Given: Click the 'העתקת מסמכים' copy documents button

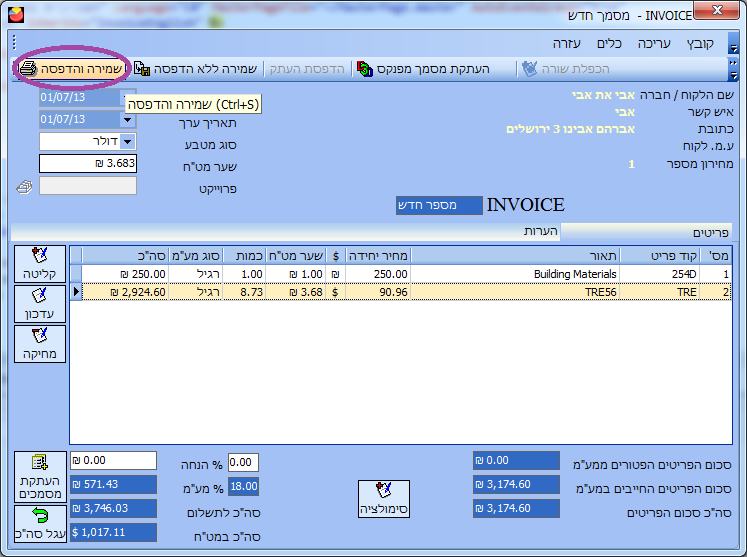Looking at the screenshot, I should pos(40,476).
